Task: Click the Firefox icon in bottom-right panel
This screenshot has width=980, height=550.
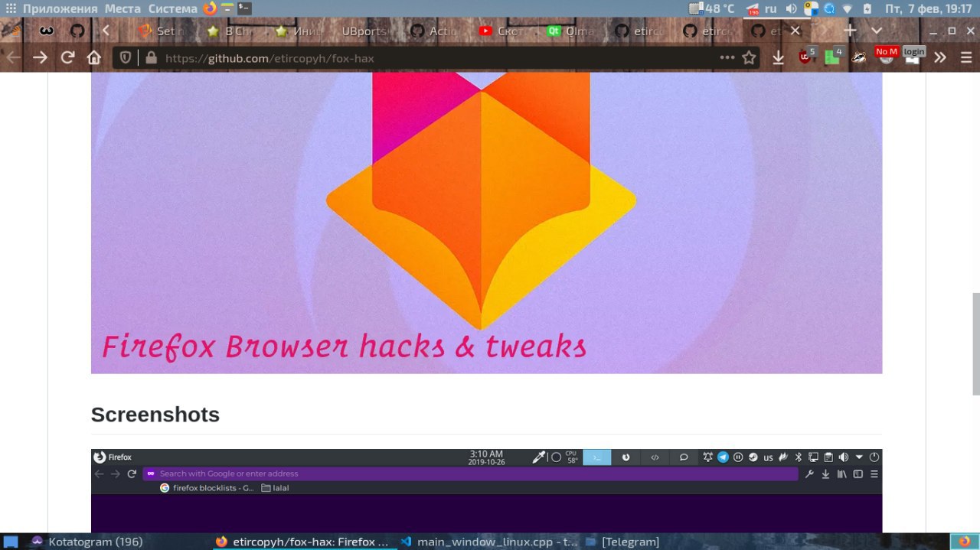Action: (964, 542)
